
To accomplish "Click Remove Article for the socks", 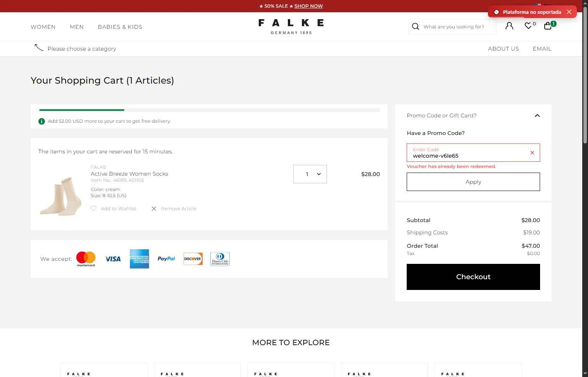I will coord(179,209).
